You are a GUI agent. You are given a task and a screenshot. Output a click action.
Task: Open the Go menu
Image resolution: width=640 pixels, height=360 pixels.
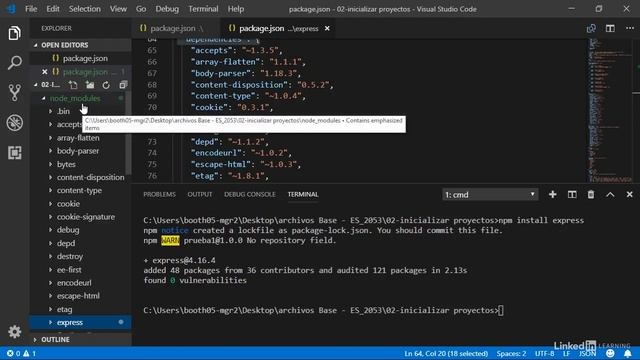click(141, 9)
